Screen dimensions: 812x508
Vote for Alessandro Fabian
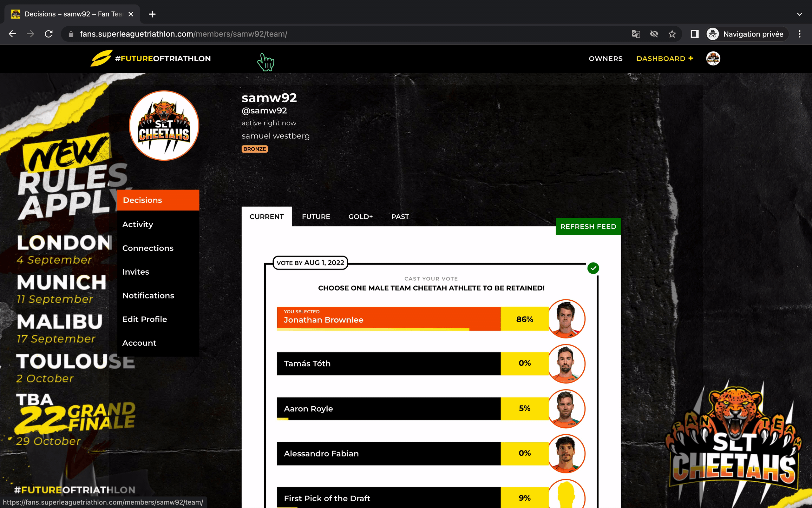tap(389, 454)
